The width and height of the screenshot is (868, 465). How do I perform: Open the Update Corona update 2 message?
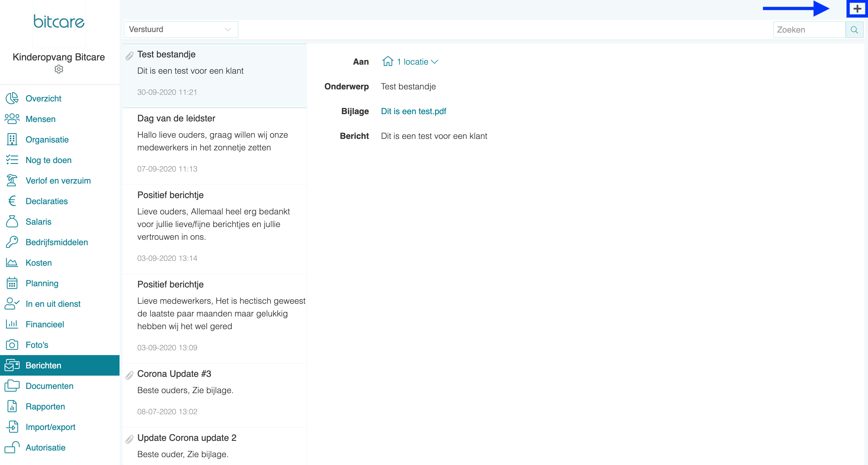215,446
